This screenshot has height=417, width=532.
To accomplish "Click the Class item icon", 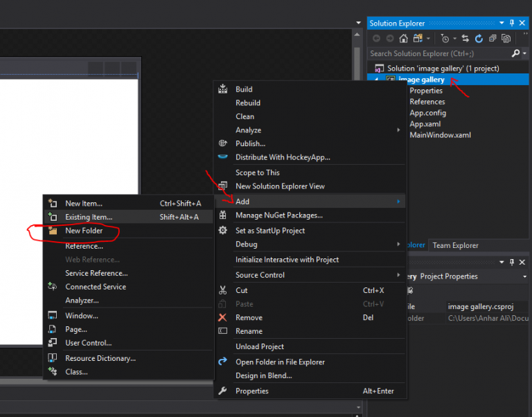I will click(x=53, y=371).
